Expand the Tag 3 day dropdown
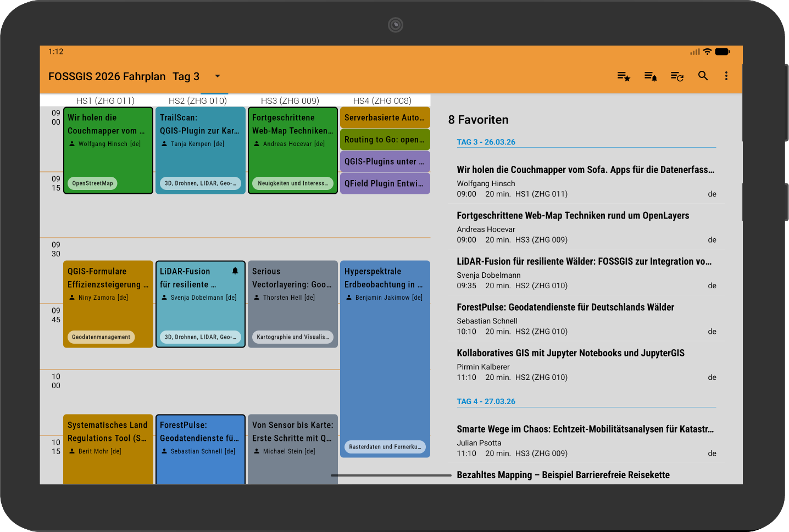 (x=217, y=76)
